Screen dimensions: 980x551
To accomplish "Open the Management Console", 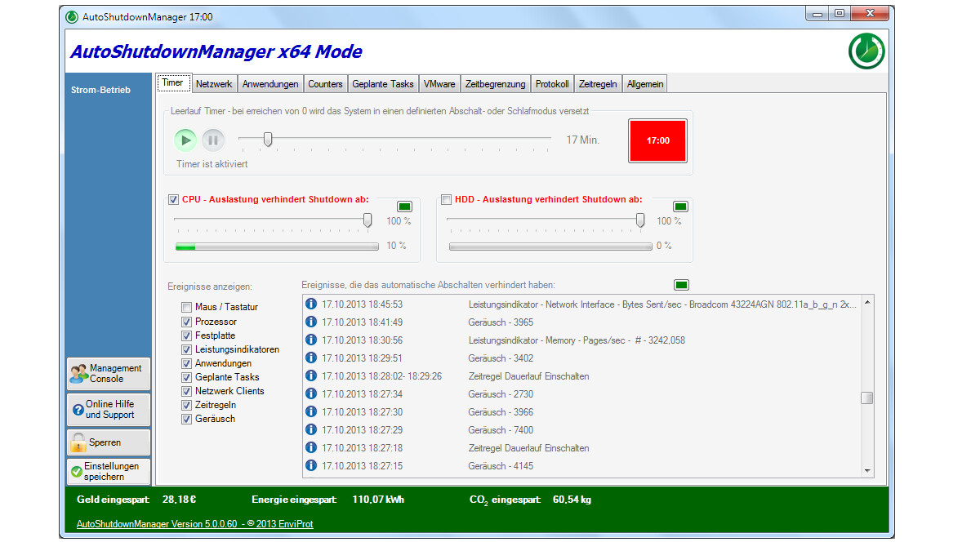I will point(109,374).
